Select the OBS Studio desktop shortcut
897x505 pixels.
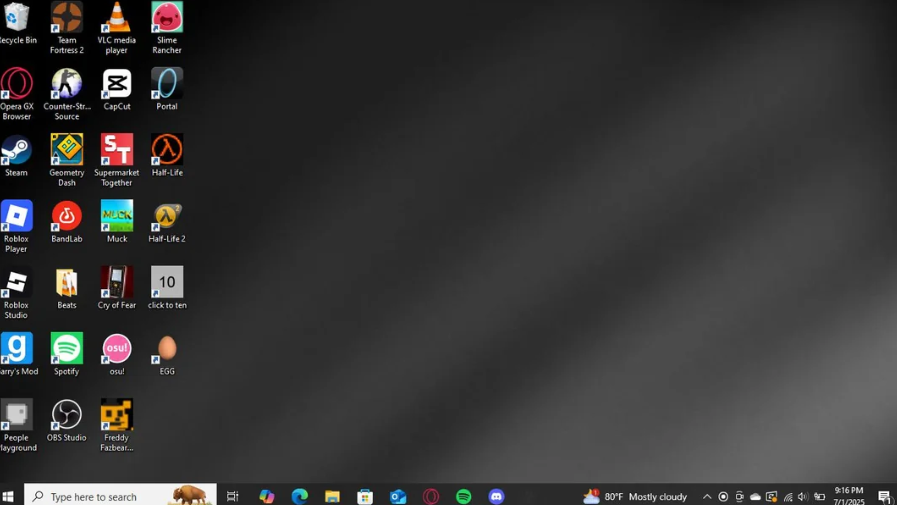pyautogui.click(x=66, y=421)
